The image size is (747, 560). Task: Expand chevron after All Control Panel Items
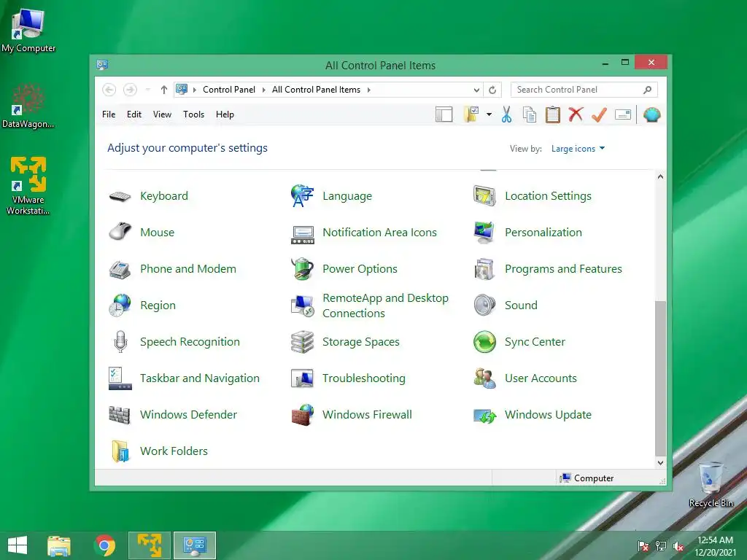(368, 90)
